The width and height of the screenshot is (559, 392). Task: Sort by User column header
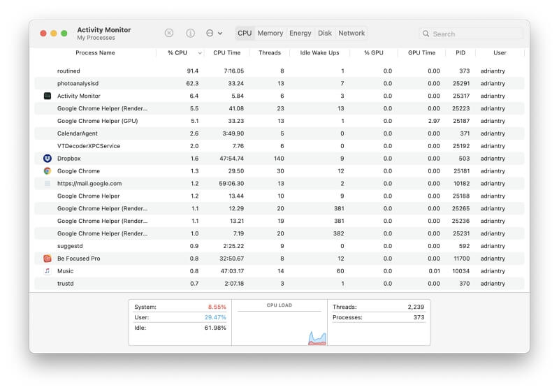coord(500,52)
